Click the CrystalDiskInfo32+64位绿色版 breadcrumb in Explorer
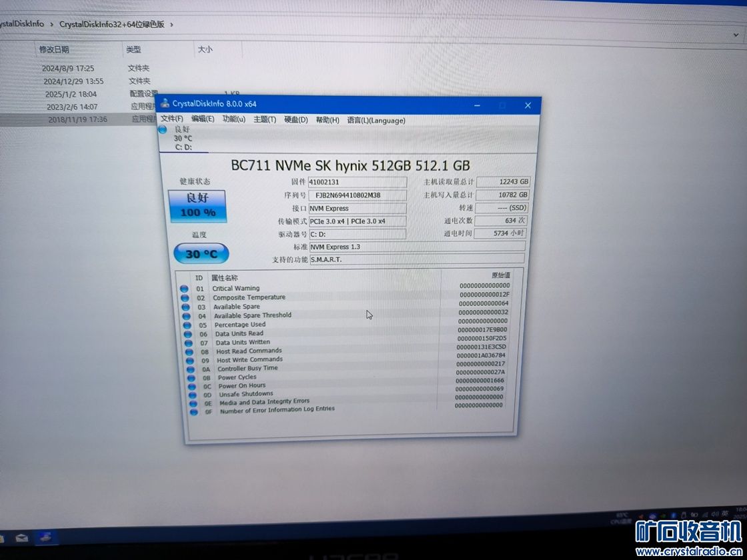Screen dimensions: 747x560 click(112, 24)
